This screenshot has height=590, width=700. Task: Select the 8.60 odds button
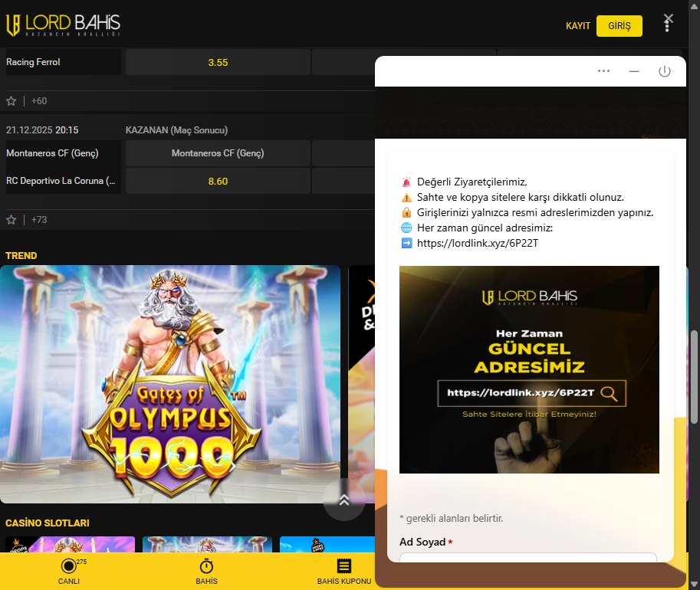click(x=218, y=181)
